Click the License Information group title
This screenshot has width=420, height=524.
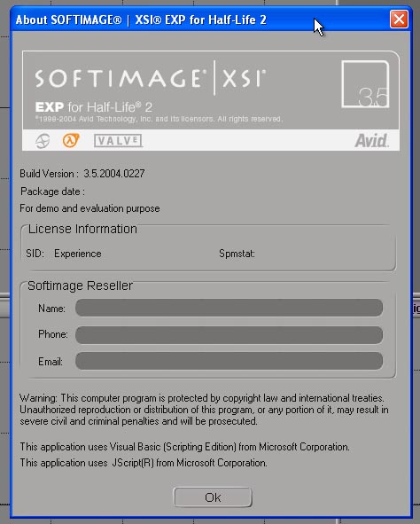[x=82, y=230]
